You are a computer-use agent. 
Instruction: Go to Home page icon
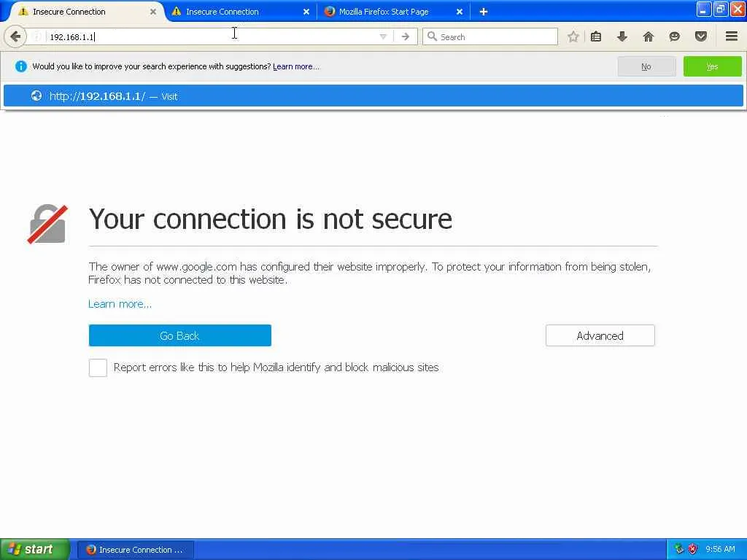648,36
